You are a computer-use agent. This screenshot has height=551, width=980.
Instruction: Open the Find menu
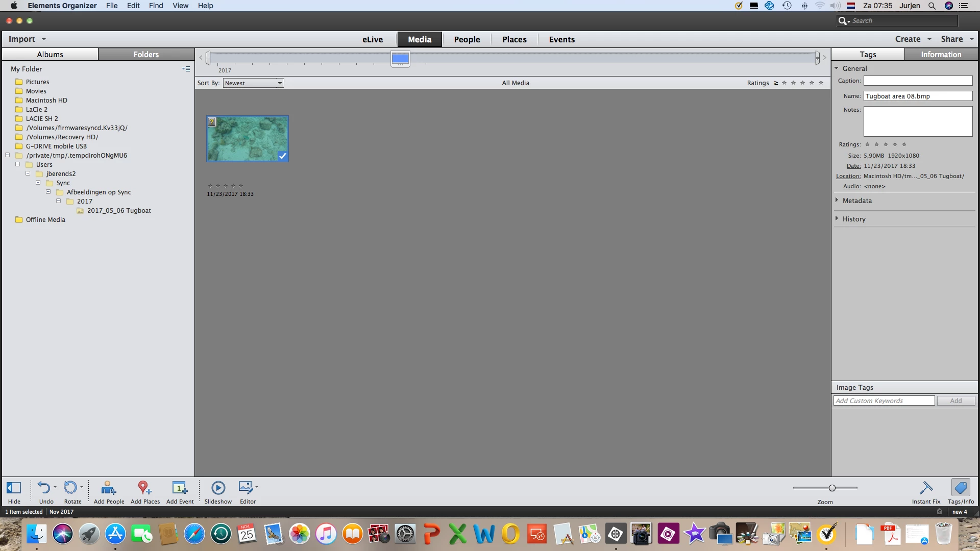tap(156, 6)
